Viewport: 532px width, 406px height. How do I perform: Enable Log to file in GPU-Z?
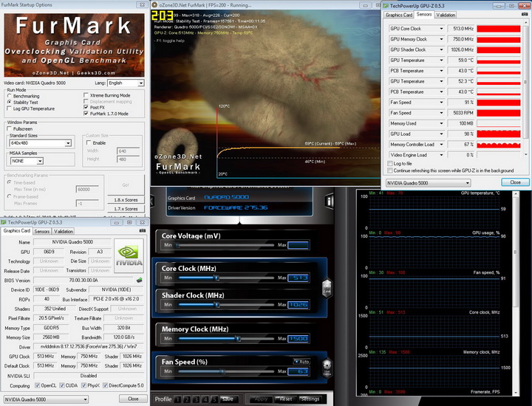390,163
